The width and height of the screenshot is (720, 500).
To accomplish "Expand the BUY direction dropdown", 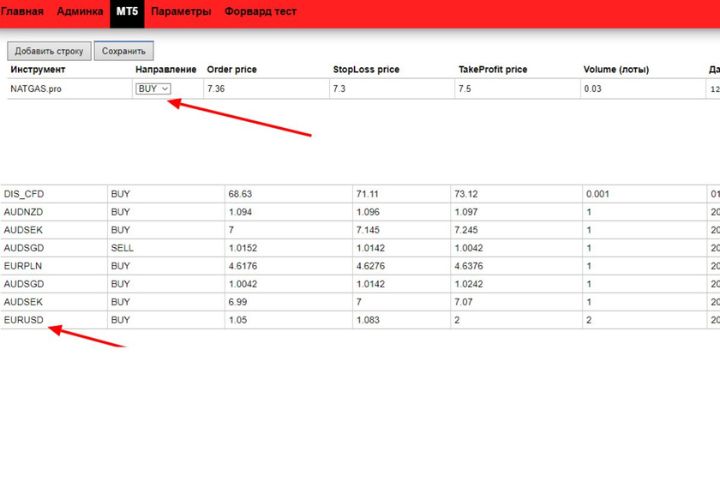I will [x=153, y=89].
